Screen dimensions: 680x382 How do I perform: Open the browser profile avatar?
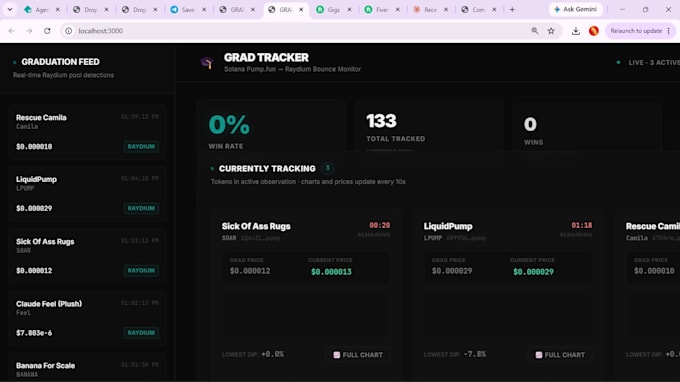click(594, 31)
